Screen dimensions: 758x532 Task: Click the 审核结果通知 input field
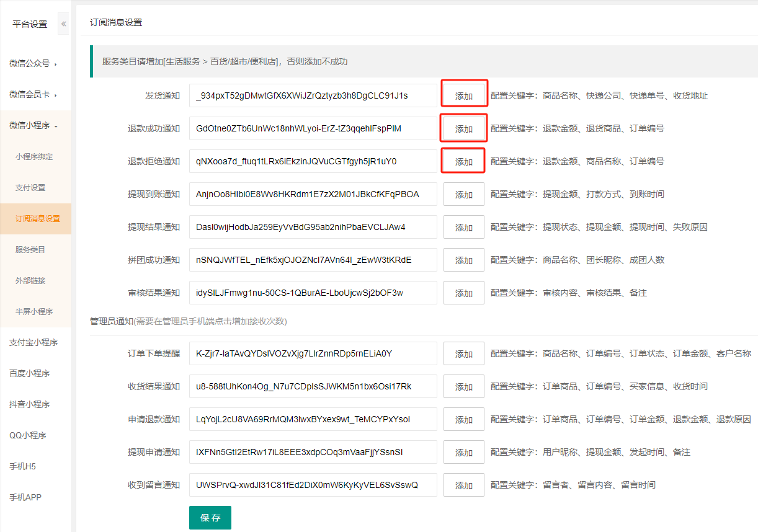(x=313, y=293)
